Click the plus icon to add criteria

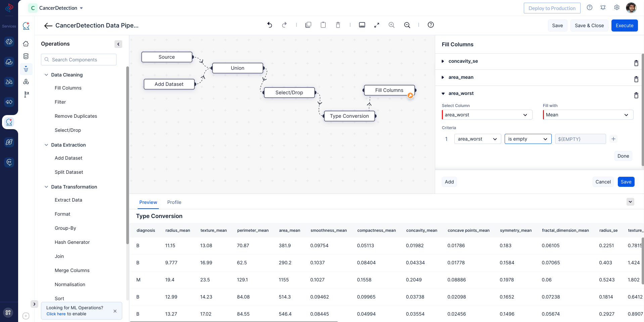coord(613,139)
